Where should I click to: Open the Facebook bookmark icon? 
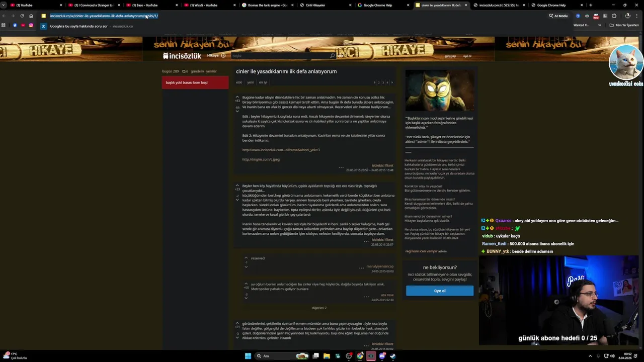15,25
